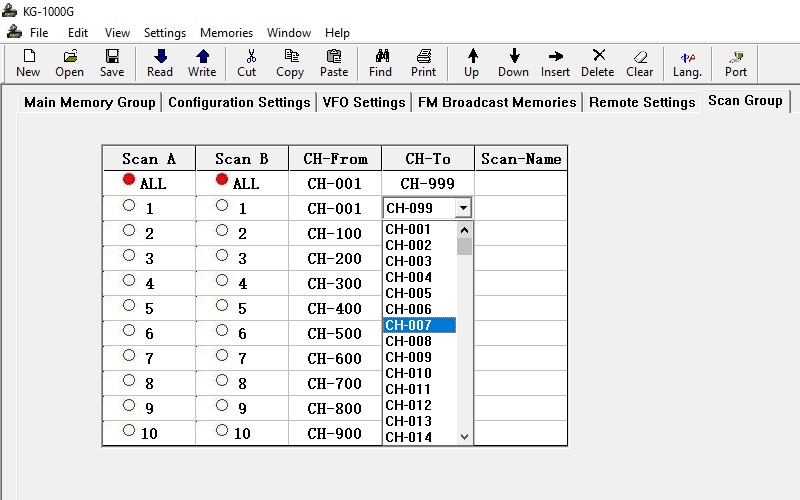Open a file with the Open icon
Screen dimensions: 800x500
pyautogui.click(x=69, y=63)
